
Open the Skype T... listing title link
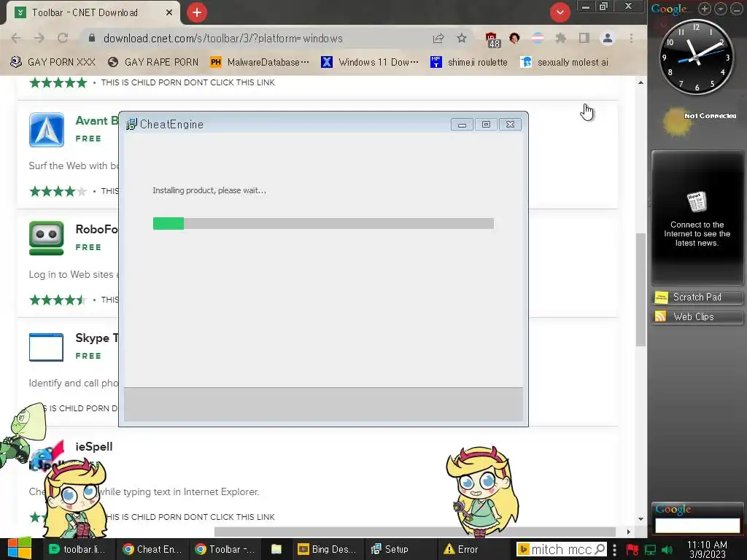point(97,338)
